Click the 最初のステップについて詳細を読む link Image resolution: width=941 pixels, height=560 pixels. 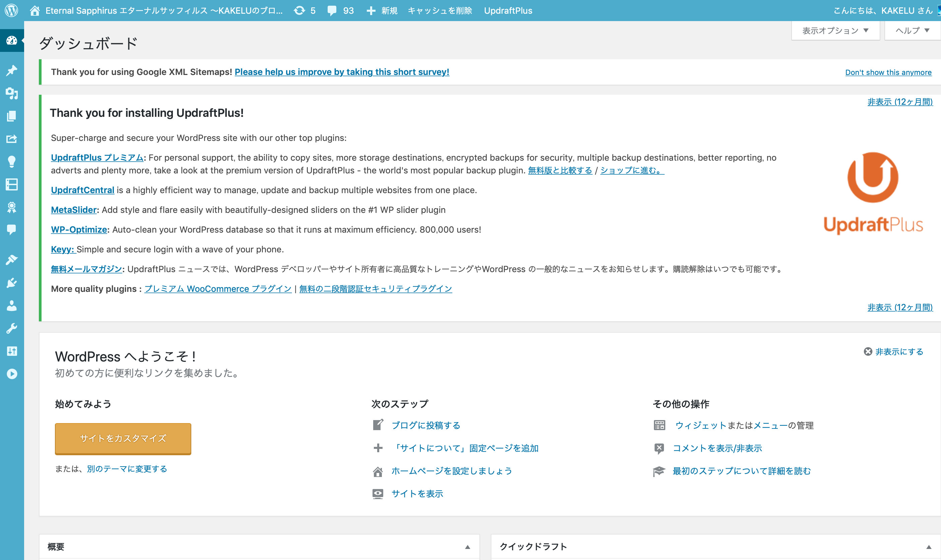tap(742, 471)
